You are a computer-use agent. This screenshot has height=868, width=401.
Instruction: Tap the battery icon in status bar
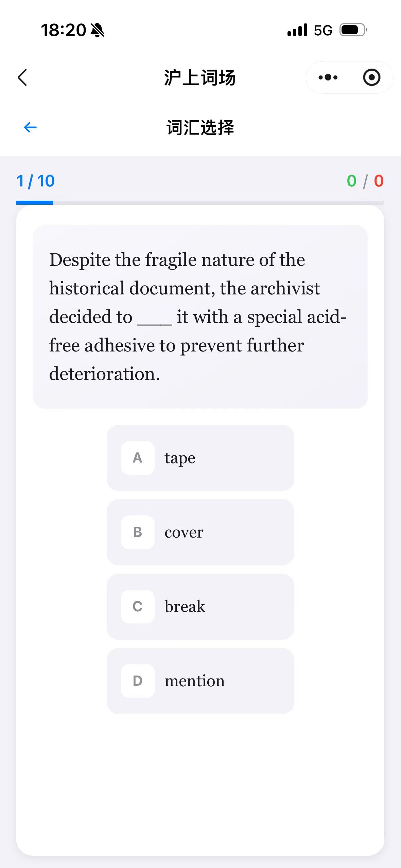[353, 30]
